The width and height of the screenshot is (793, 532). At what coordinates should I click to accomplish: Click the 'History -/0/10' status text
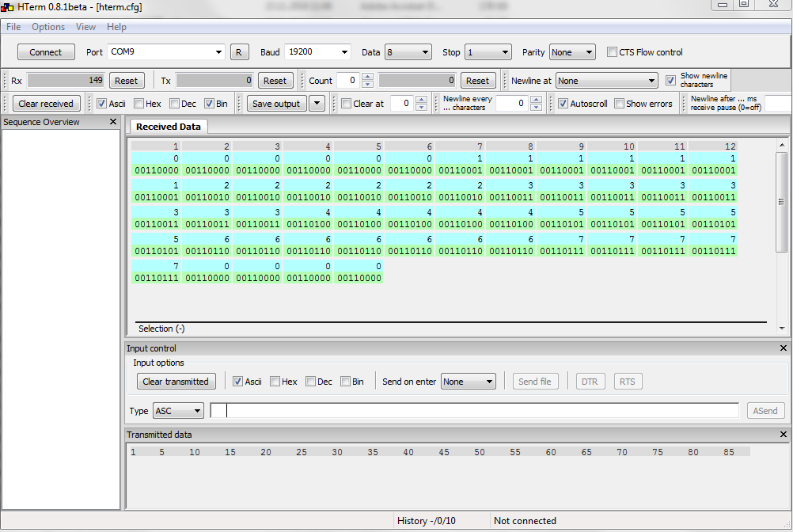point(427,520)
